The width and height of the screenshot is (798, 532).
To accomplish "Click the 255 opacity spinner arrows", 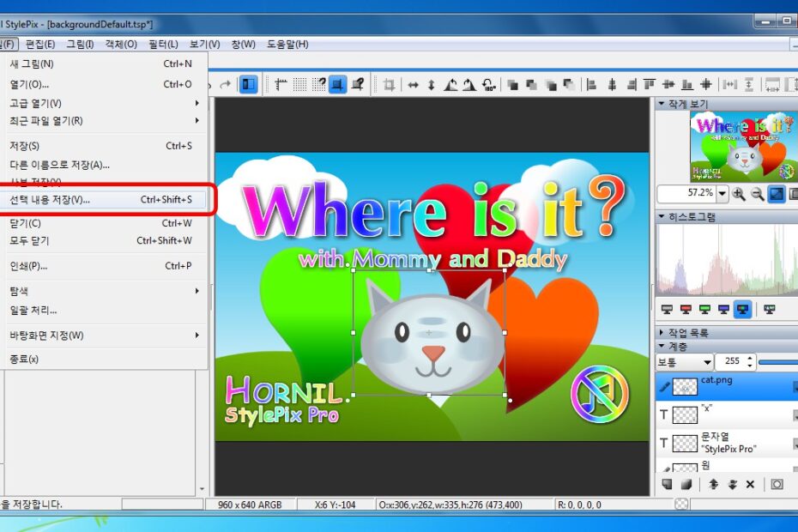I will click(x=750, y=362).
